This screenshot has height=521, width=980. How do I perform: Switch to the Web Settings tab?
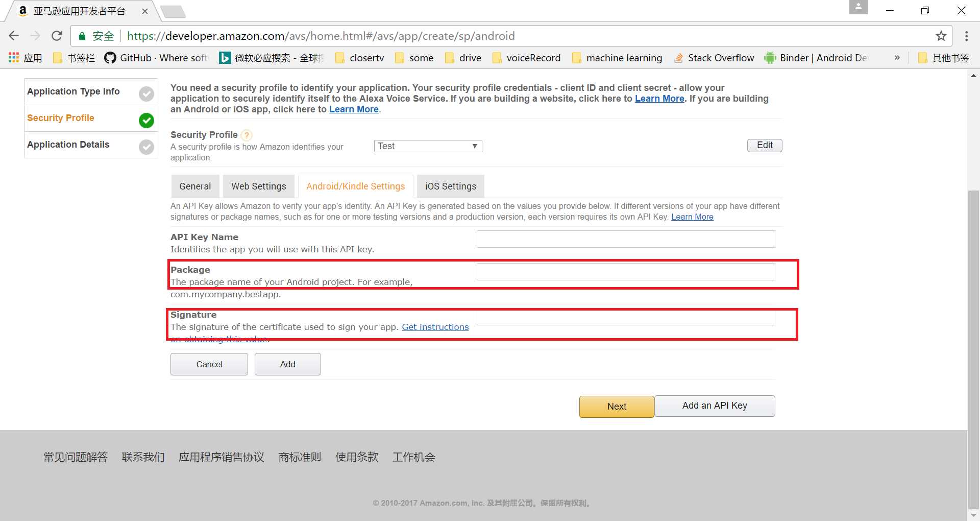258,186
